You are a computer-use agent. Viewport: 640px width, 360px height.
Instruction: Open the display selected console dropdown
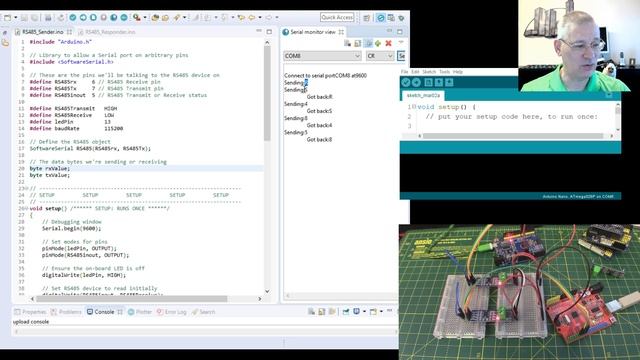point(364,312)
